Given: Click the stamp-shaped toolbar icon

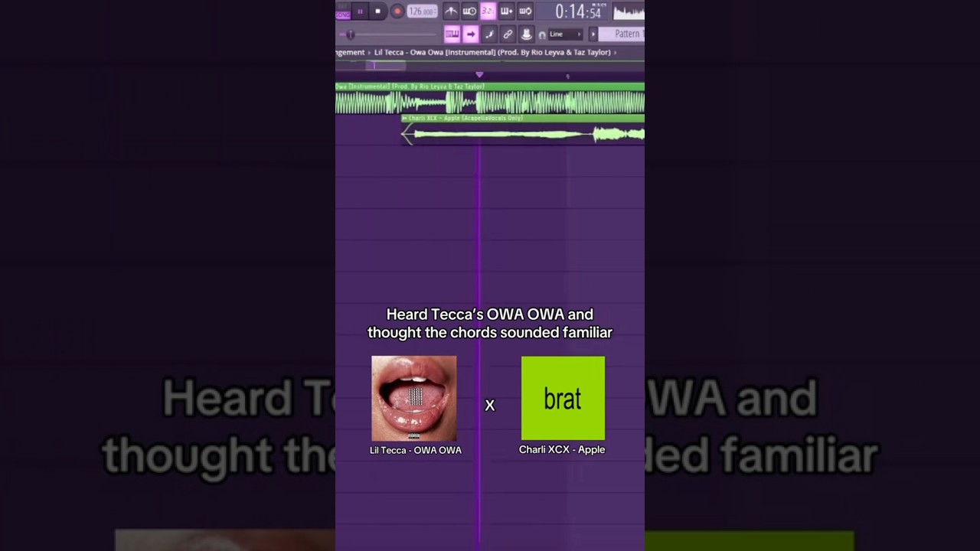Looking at the screenshot, I should tap(526, 34).
